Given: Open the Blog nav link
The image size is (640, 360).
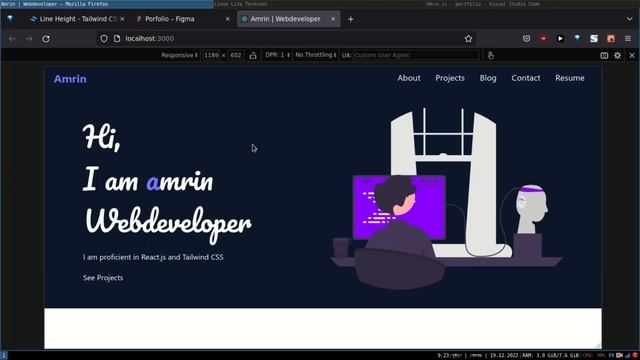Looking at the screenshot, I should click(488, 78).
